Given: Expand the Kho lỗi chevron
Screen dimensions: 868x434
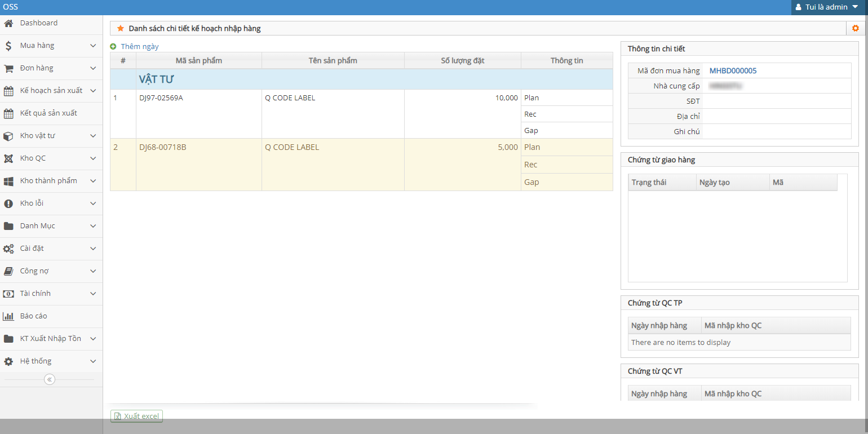Looking at the screenshot, I should [x=93, y=203].
